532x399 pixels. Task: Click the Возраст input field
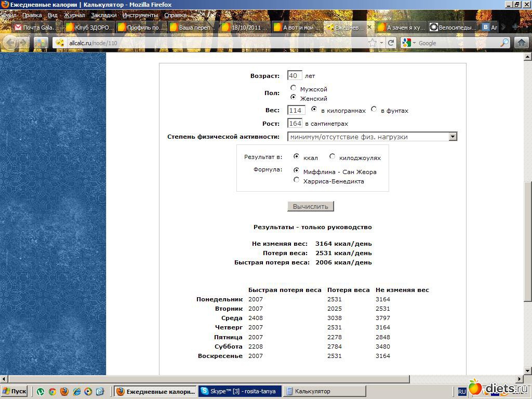pyautogui.click(x=294, y=76)
